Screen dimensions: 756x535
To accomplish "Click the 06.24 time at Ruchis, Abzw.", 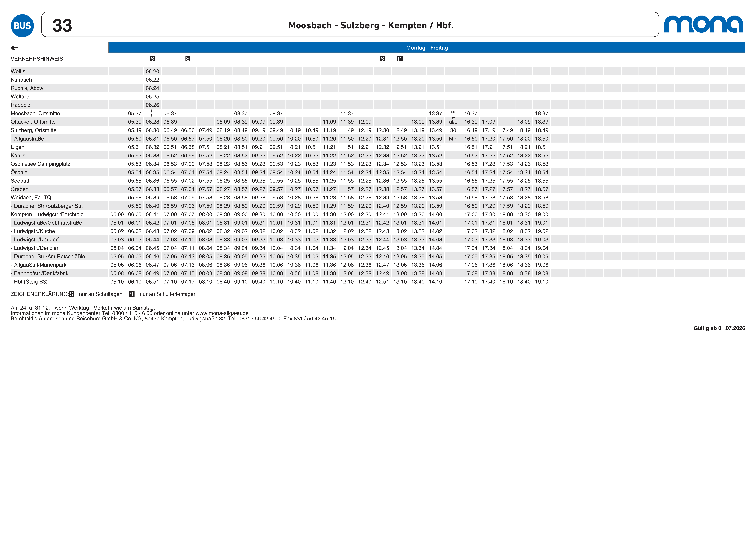I will coord(152,88).
